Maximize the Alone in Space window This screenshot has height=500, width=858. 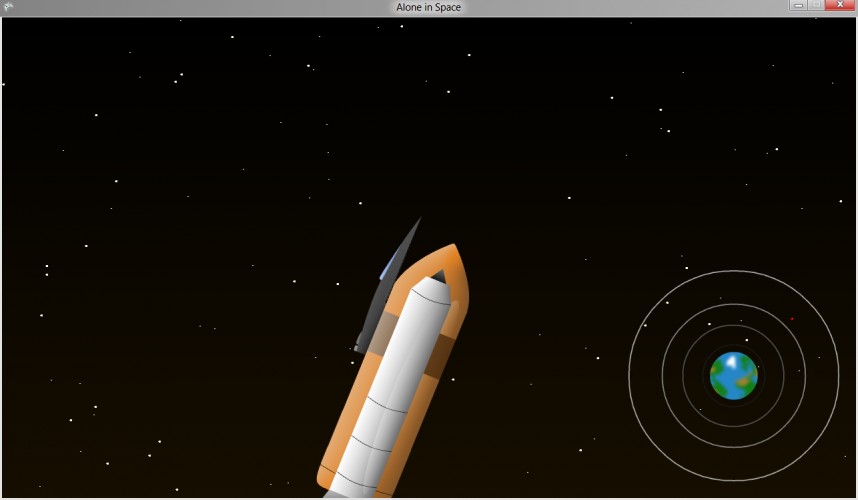(816, 5)
